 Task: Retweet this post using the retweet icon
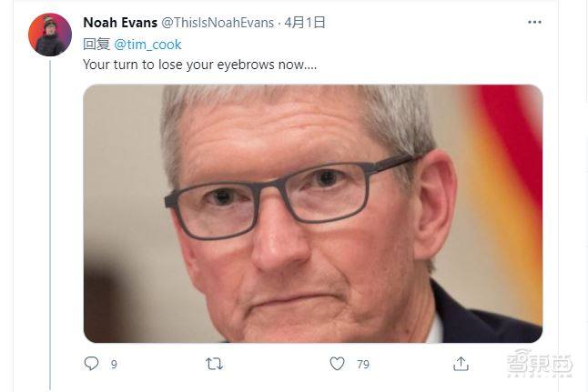(215, 364)
